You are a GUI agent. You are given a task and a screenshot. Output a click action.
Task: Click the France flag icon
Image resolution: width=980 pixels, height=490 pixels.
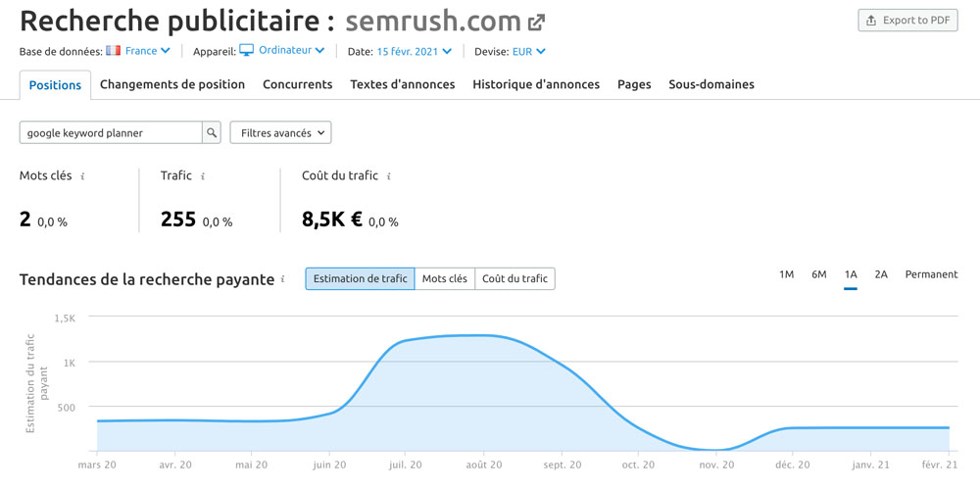113,51
